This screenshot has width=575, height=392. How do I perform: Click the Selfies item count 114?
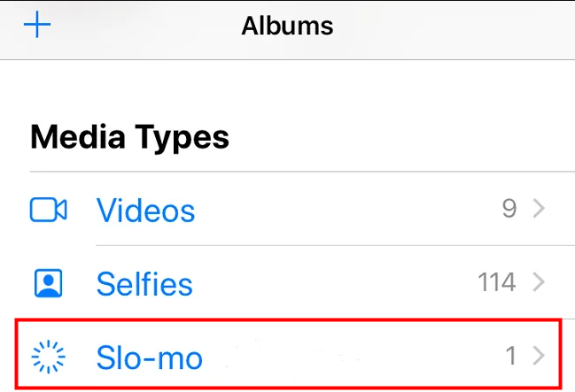tap(497, 282)
